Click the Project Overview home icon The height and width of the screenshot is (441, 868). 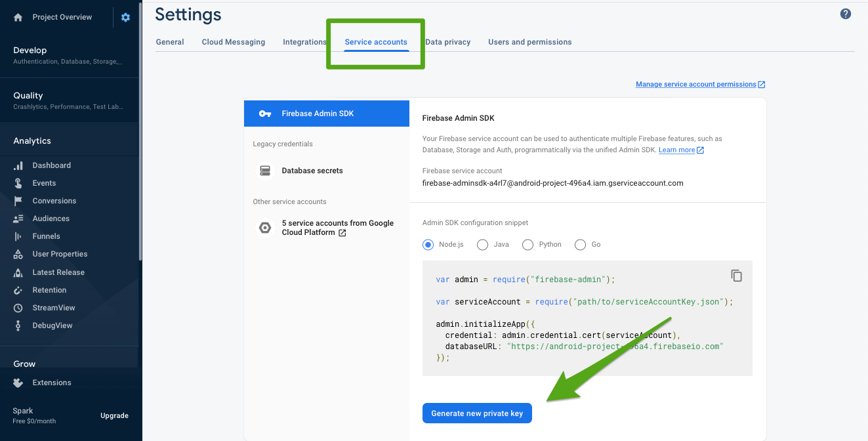18,18
